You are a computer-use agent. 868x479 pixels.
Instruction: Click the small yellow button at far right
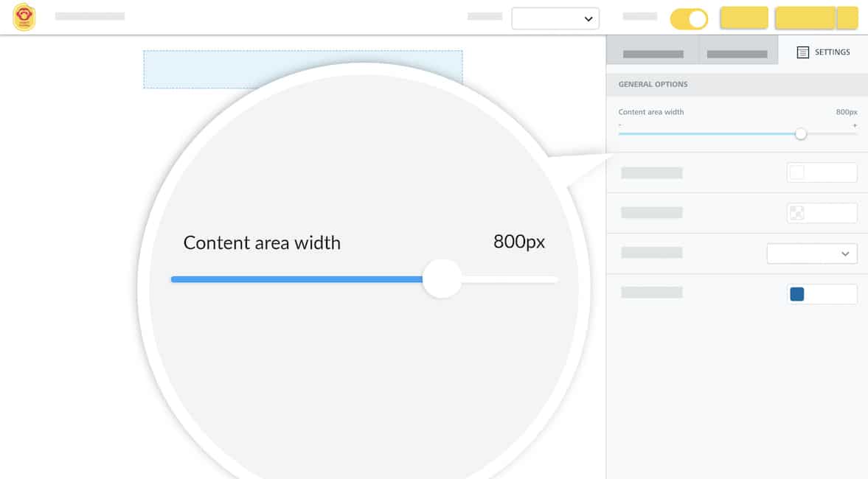847,18
